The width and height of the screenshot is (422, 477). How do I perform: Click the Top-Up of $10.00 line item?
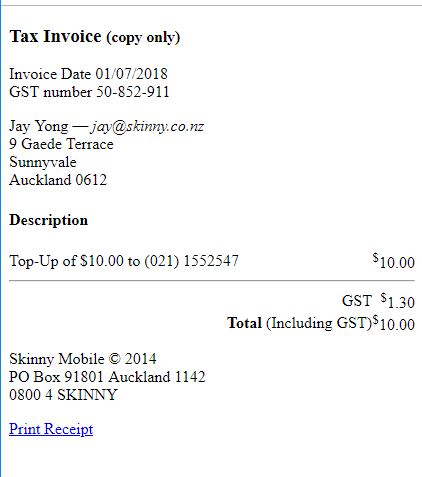click(x=124, y=261)
